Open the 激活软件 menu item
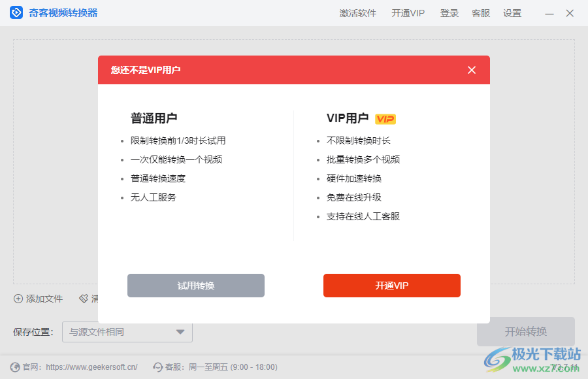Viewport: 588px width, 379px height. pyautogui.click(x=358, y=13)
